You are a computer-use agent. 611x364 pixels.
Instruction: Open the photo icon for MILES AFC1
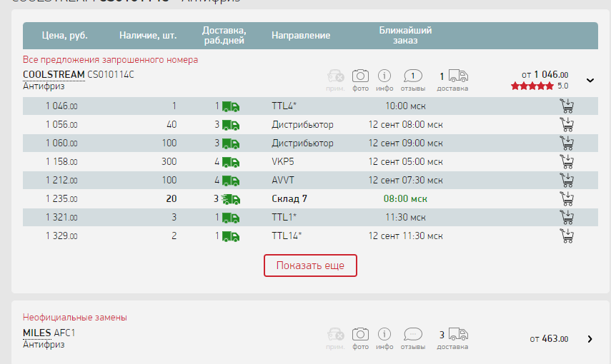pyautogui.click(x=360, y=334)
